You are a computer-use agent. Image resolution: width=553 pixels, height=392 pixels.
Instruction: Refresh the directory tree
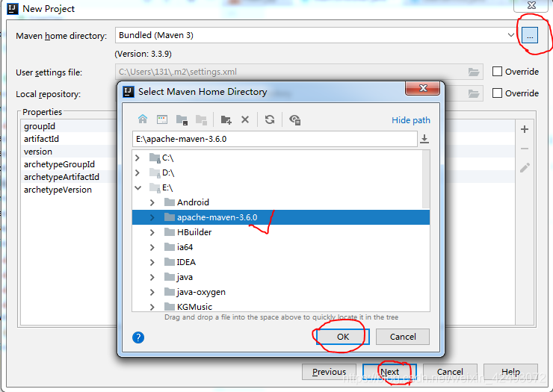[x=270, y=120]
